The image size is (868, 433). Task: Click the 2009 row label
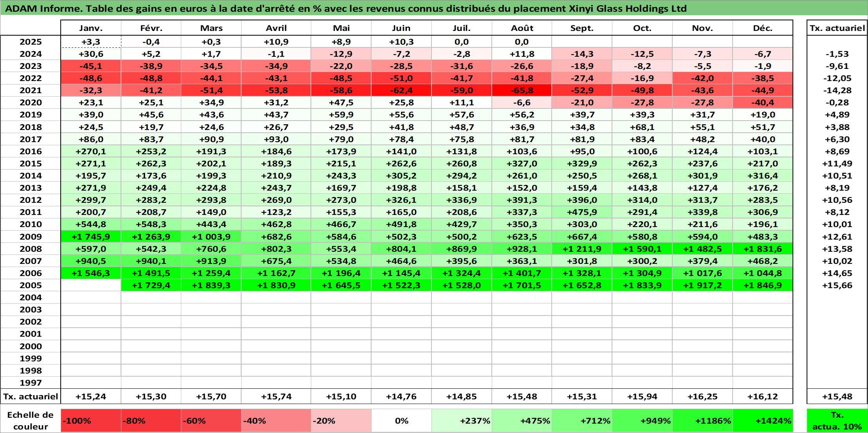(31, 236)
